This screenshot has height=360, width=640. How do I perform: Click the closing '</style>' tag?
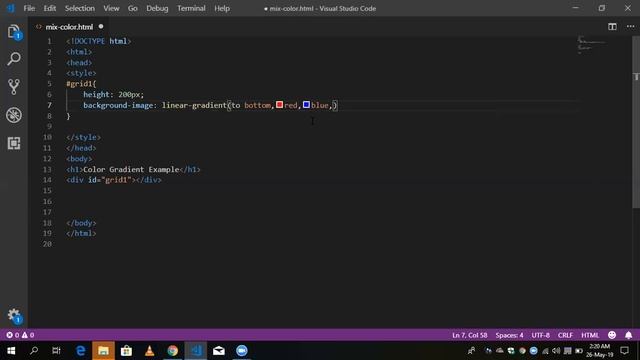tap(83, 137)
